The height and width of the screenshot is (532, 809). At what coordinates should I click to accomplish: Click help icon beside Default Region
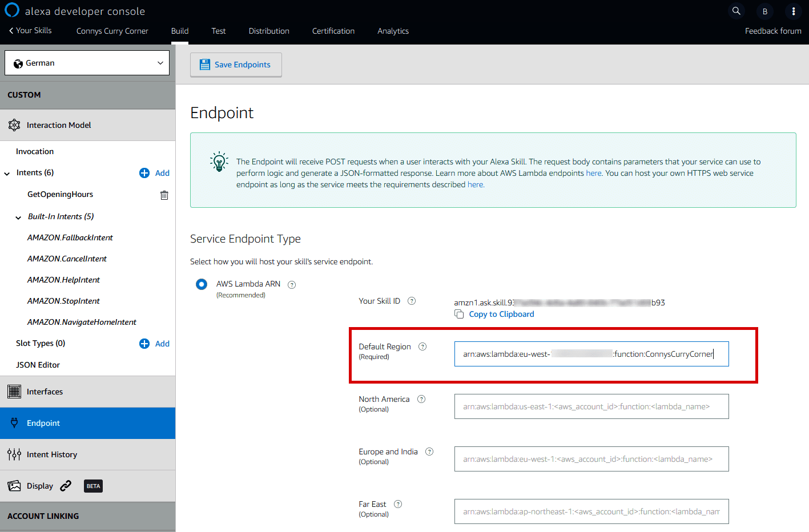(422, 346)
